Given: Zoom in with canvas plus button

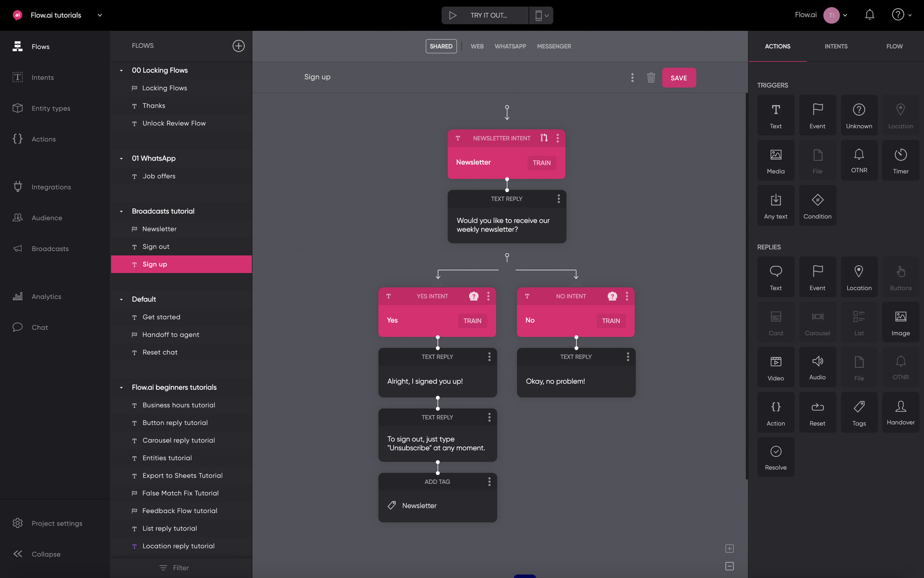Looking at the screenshot, I should 729,548.
